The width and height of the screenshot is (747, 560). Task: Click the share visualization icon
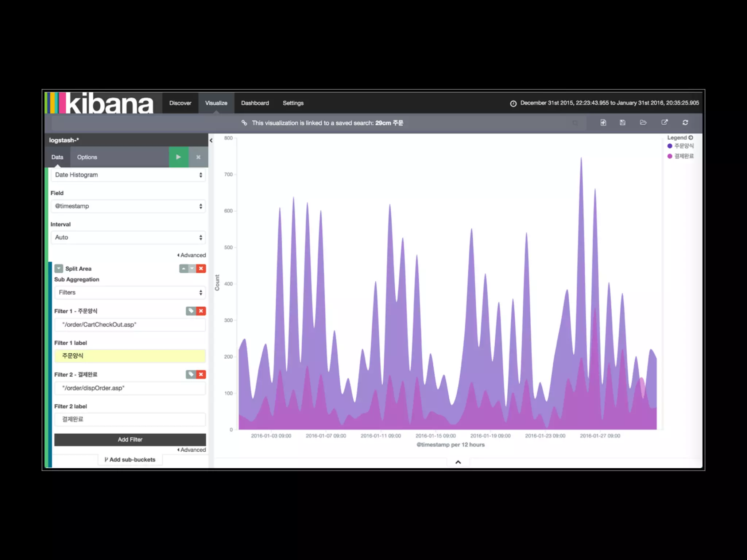[x=665, y=122]
